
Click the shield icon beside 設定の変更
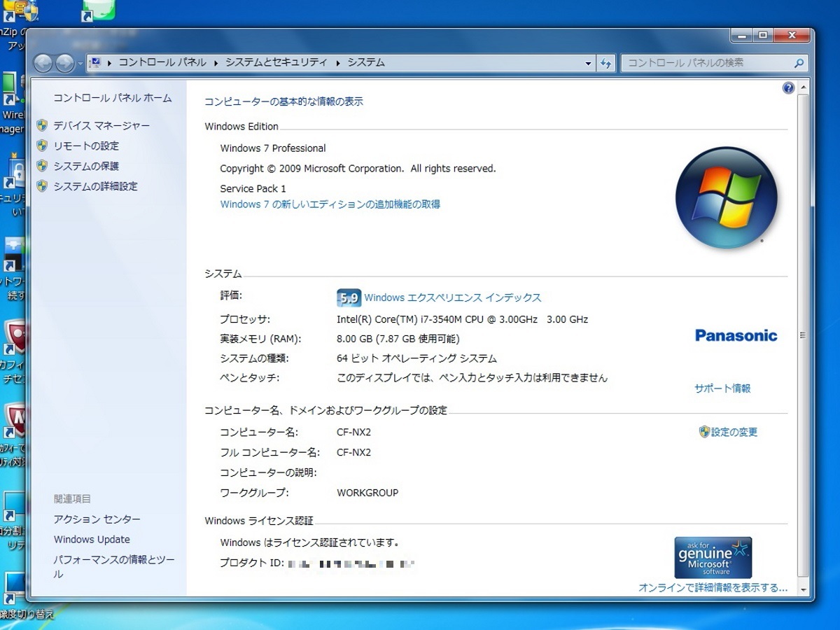click(704, 432)
